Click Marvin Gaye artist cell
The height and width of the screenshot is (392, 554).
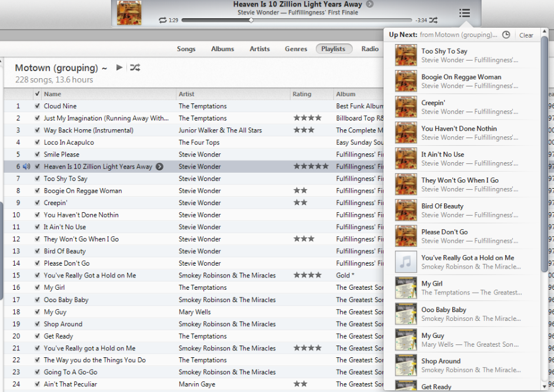197,384
